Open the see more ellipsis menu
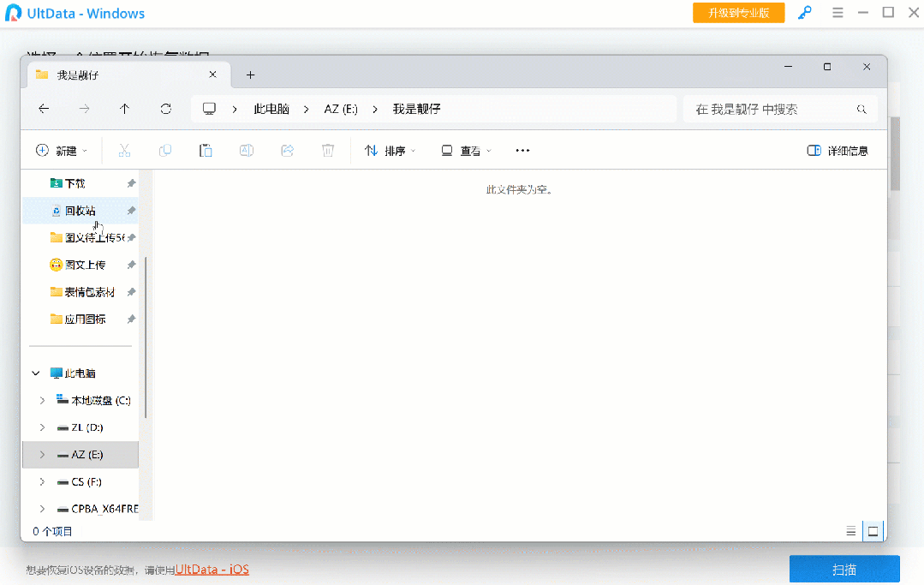Screen dimensions: 924x585 point(522,151)
